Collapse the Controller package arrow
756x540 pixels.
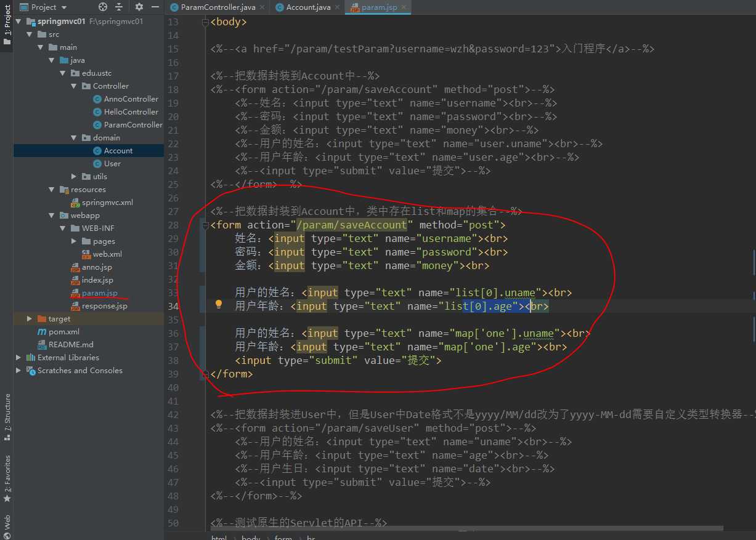click(x=73, y=86)
